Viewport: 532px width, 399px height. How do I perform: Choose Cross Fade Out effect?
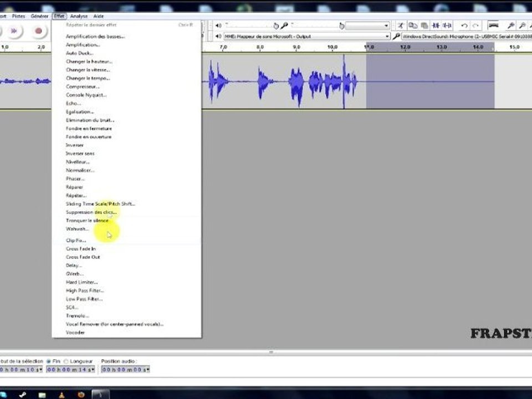pos(126,257)
